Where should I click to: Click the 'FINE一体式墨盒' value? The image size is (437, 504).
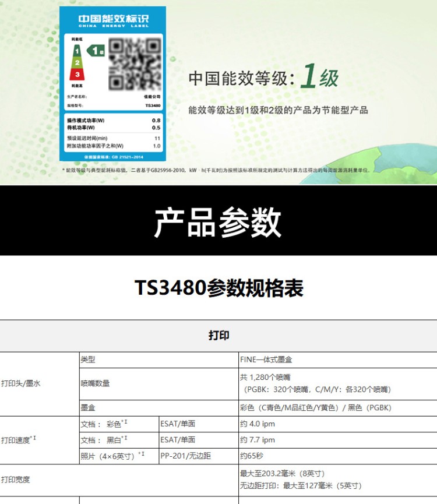[266, 360]
